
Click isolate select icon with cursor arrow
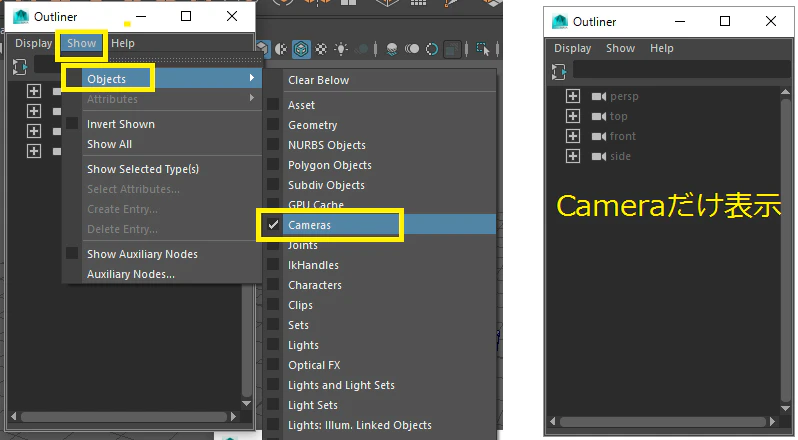[482, 49]
